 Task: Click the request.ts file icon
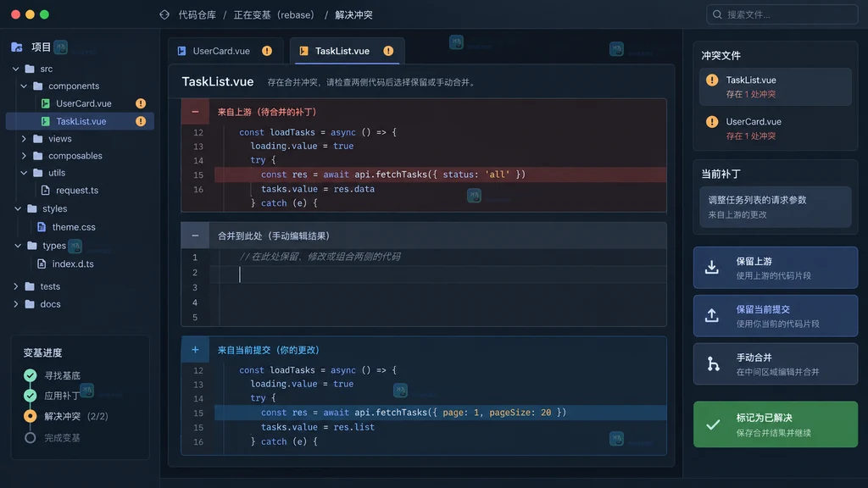coord(46,190)
